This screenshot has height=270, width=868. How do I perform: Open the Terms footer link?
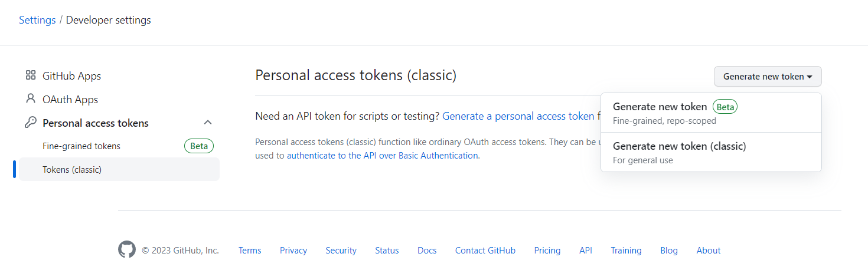click(250, 251)
